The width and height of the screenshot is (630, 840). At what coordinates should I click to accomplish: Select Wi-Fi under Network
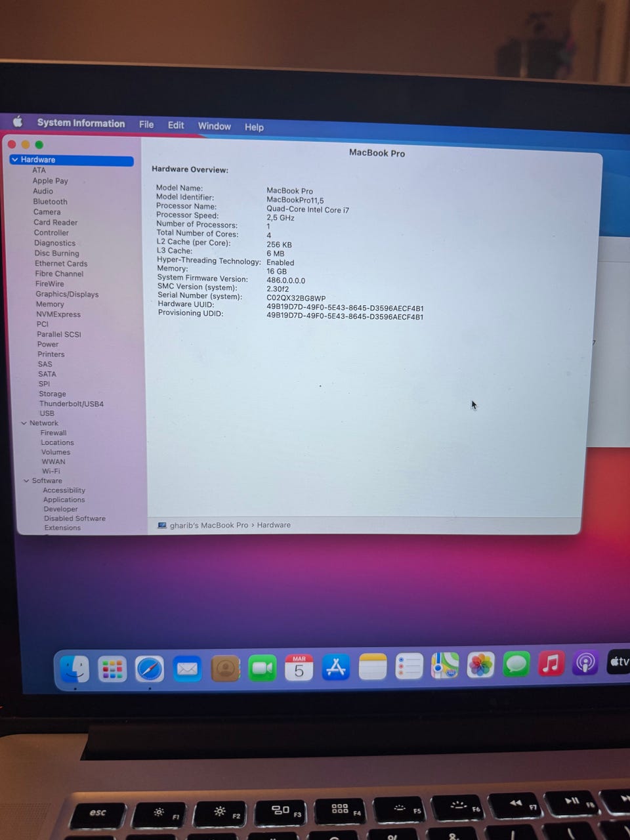click(51, 471)
